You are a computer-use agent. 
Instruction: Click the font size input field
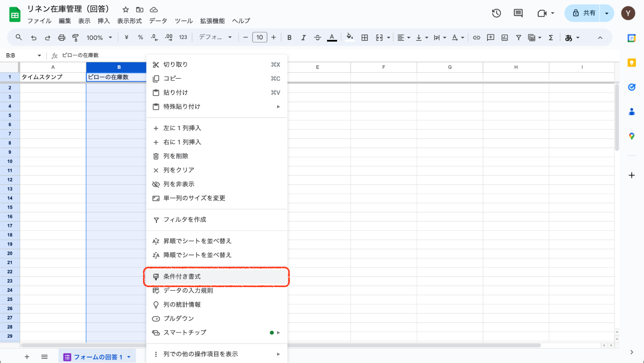260,37
